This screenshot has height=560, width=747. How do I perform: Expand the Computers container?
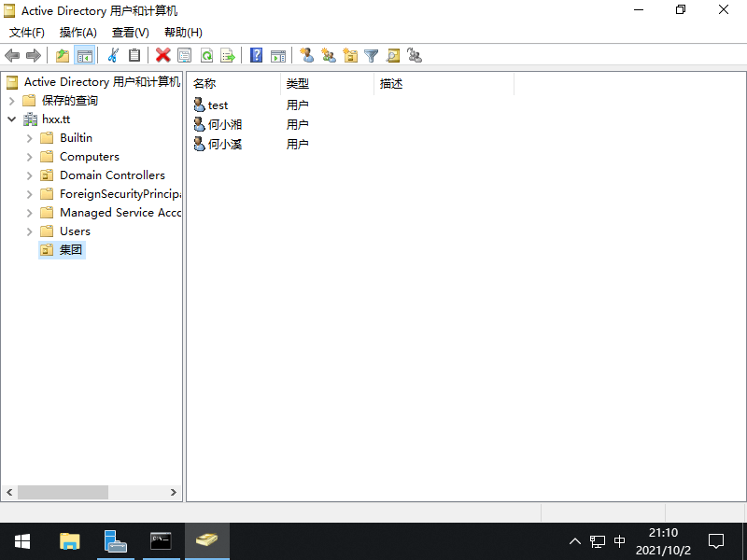[x=30, y=157]
